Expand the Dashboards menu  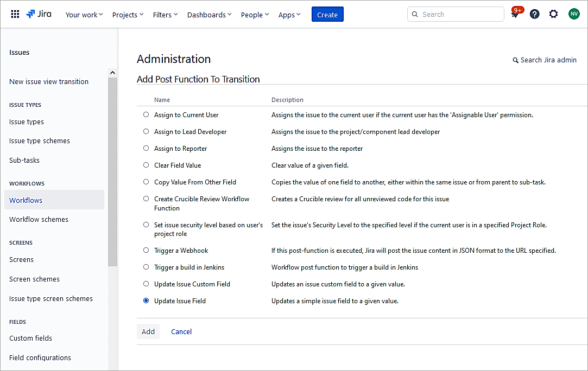pyautogui.click(x=208, y=15)
